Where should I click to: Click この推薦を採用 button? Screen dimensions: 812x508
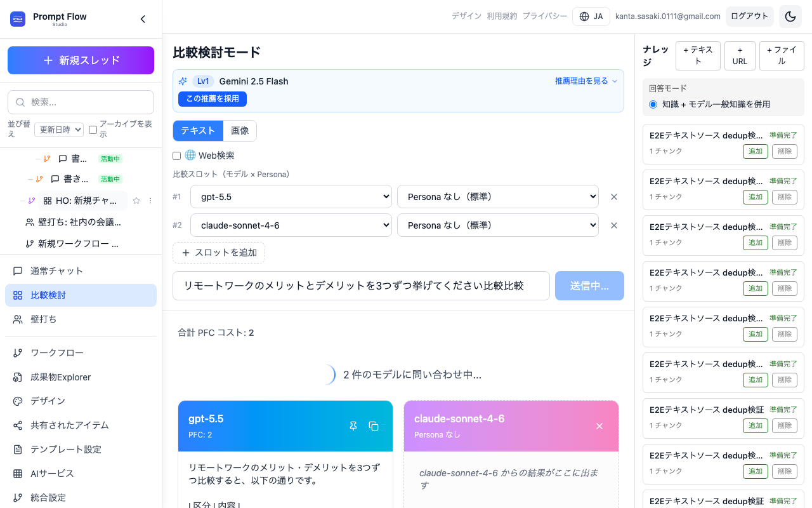click(x=213, y=99)
